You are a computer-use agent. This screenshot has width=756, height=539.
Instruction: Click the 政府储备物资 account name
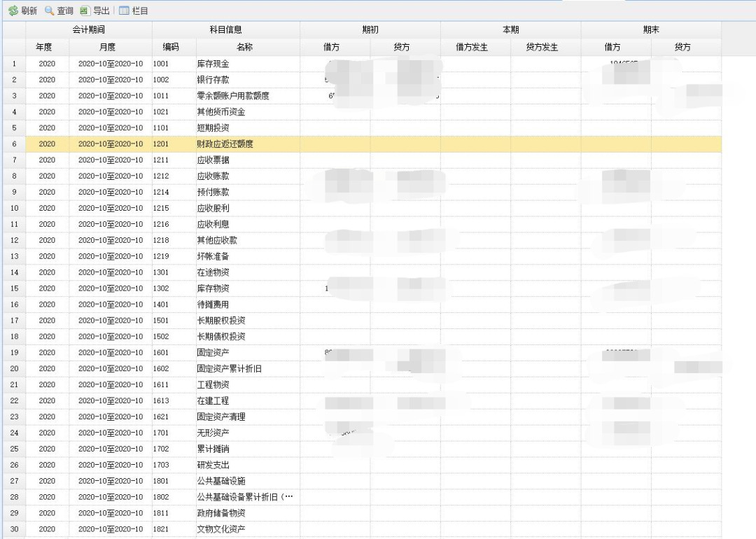pos(220,513)
